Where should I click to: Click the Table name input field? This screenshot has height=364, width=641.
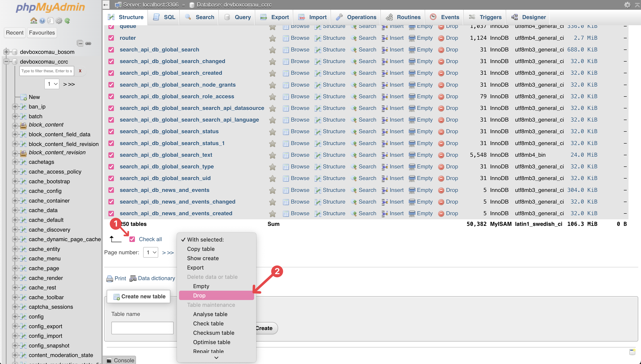pos(142,328)
